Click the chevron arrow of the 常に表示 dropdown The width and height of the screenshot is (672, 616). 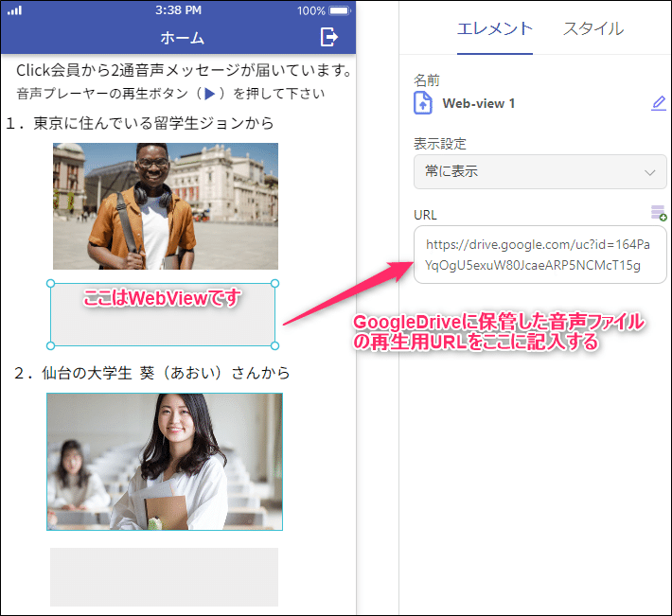tap(649, 172)
